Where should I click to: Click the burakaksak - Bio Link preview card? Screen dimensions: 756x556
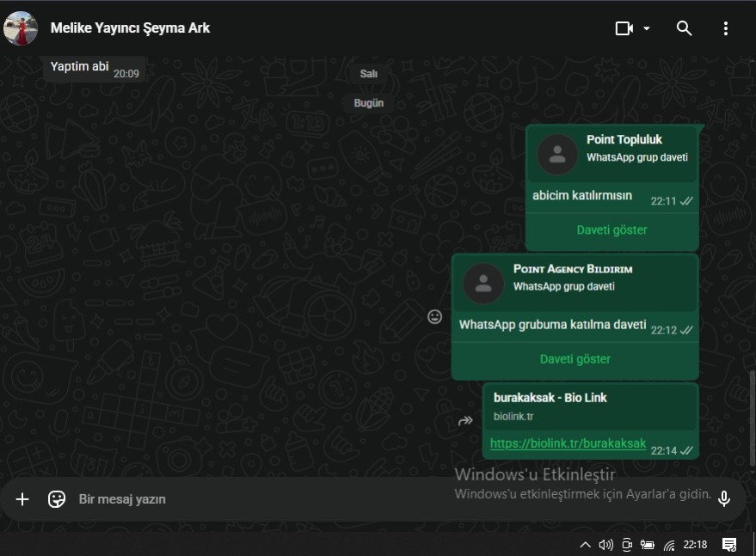(x=591, y=406)
